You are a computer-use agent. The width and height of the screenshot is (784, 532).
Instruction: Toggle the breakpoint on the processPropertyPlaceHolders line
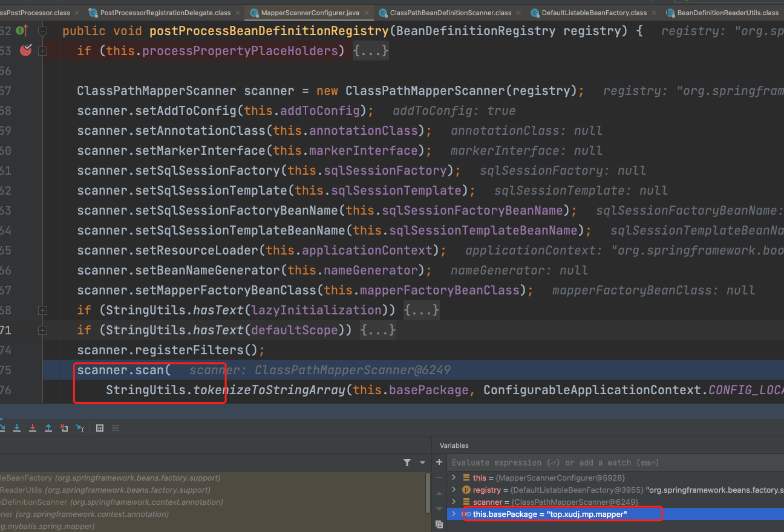(x=25, y=51)
